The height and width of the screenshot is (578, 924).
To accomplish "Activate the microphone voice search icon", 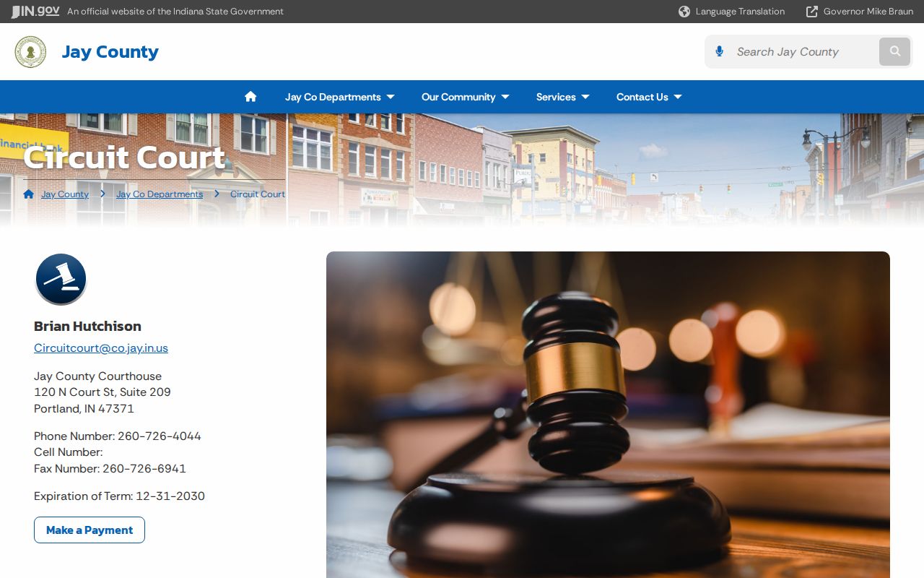I will pos(719,51).
